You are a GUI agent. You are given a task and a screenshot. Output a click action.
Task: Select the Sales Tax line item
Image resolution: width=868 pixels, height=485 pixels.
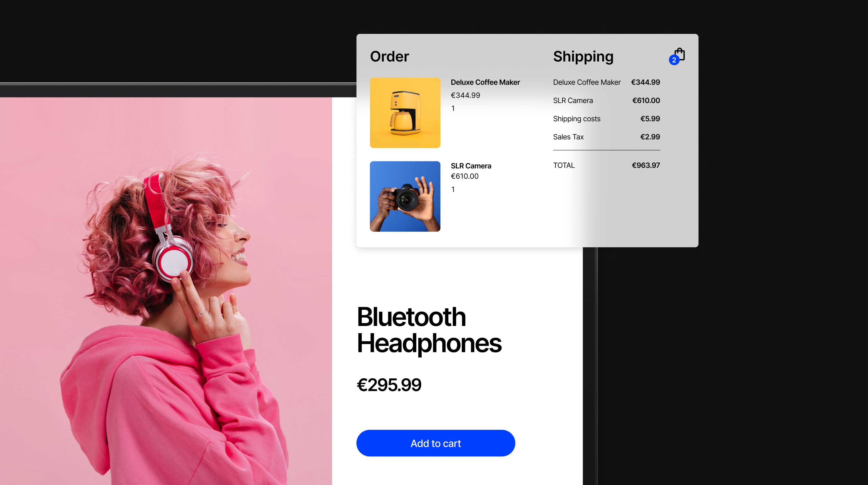coord(607,137)
